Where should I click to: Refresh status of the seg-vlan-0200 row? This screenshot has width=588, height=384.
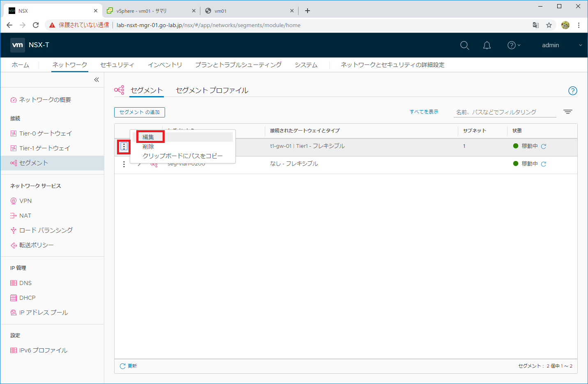tap(544, 164)
